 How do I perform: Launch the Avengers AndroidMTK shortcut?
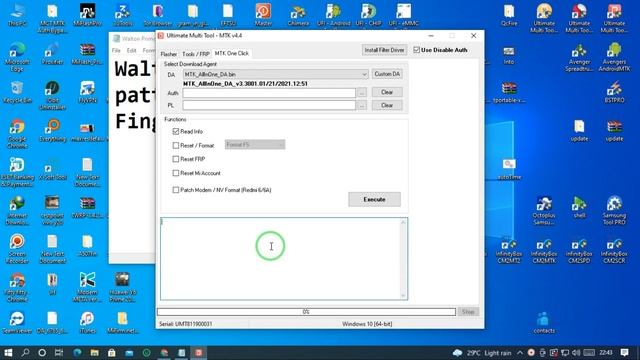(x=614, y=57)
